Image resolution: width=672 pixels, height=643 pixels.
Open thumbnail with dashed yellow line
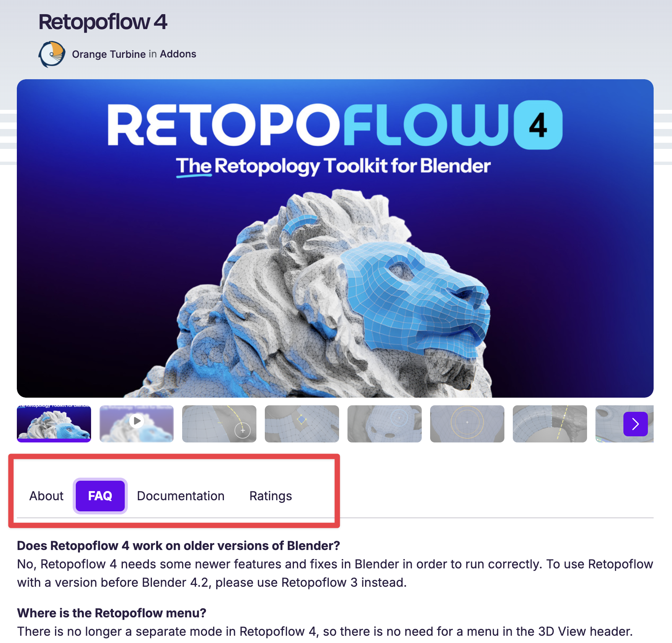pyautogui.click(x=550, y=424)
